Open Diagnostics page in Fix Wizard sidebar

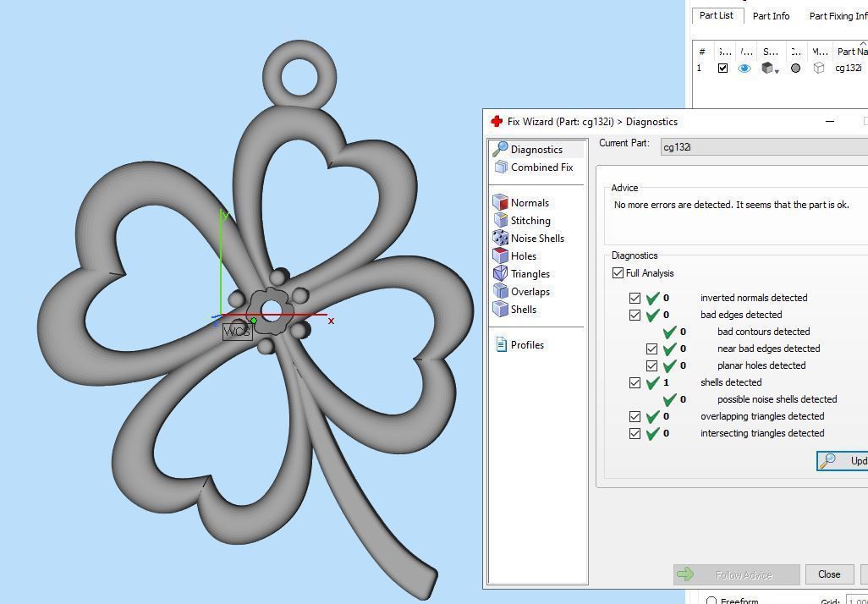coord(537,149)
